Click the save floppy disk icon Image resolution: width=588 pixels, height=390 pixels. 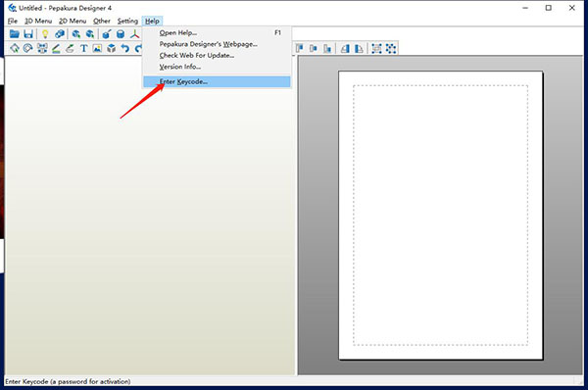click(28, 34)
